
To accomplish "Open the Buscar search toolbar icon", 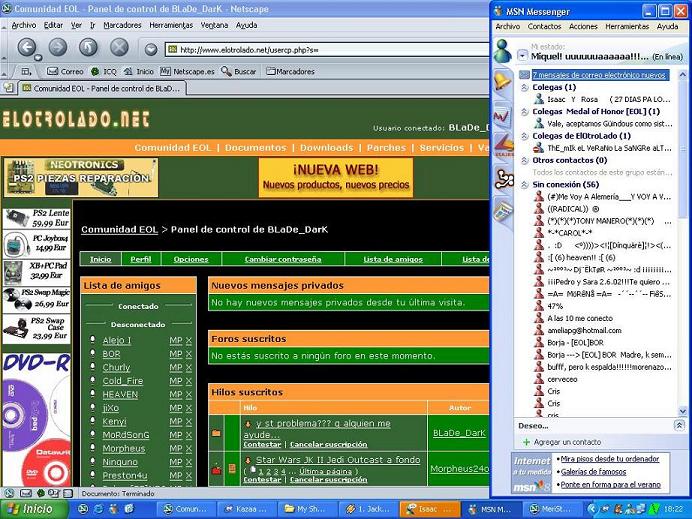I will [x=238, y=71].
